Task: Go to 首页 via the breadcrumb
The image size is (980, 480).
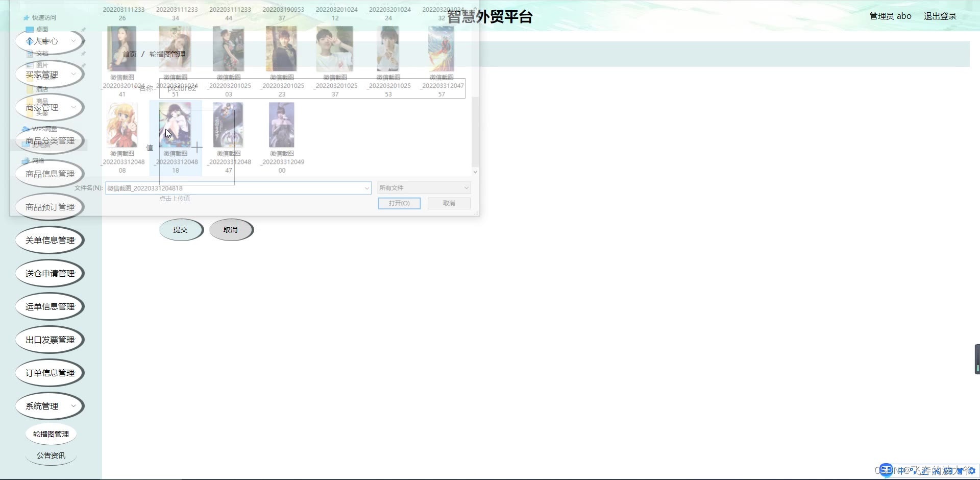Action: pos(130,54)
